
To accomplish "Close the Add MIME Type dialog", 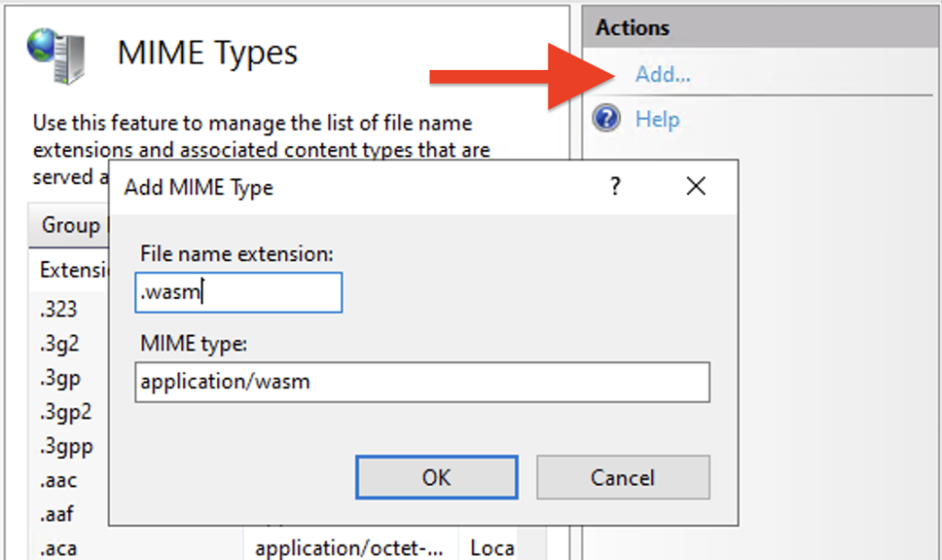I will (695, 186).
